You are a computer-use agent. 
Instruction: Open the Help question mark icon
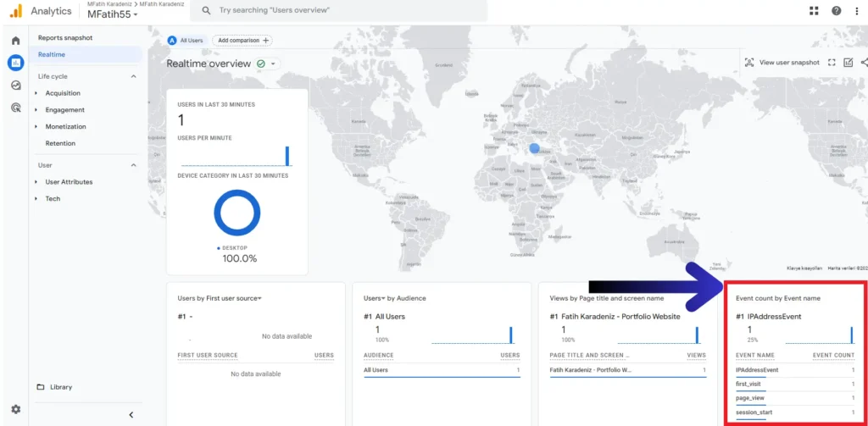[836, 11]
